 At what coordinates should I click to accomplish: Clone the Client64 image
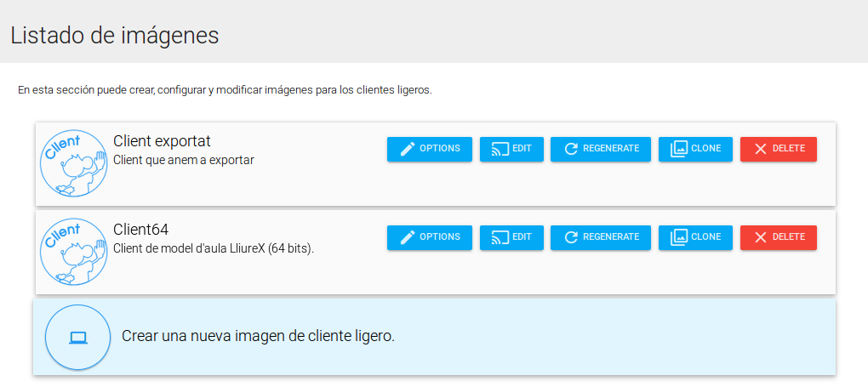coord(695,237)
